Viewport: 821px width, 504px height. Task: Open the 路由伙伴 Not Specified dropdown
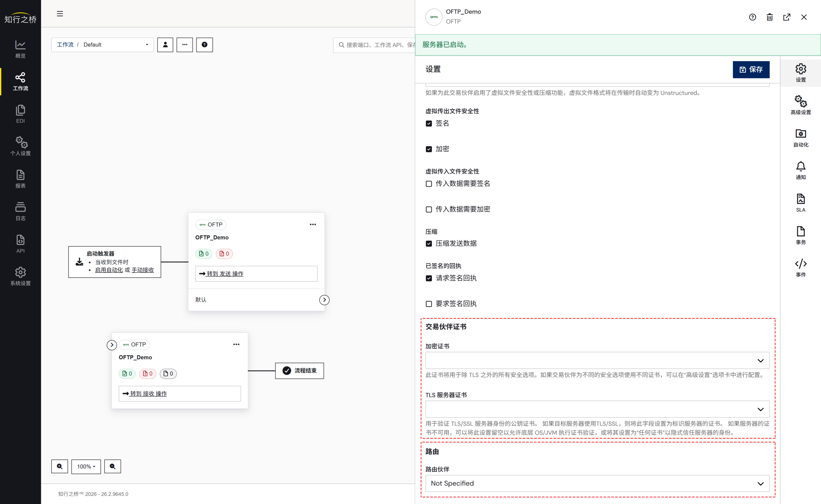click(597, 483)
